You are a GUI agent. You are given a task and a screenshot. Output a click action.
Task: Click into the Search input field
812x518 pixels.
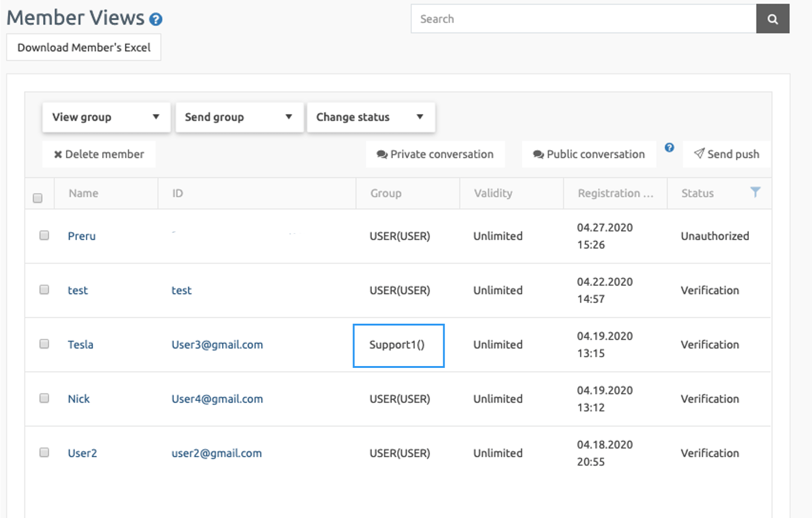click(x=583, y=19)
